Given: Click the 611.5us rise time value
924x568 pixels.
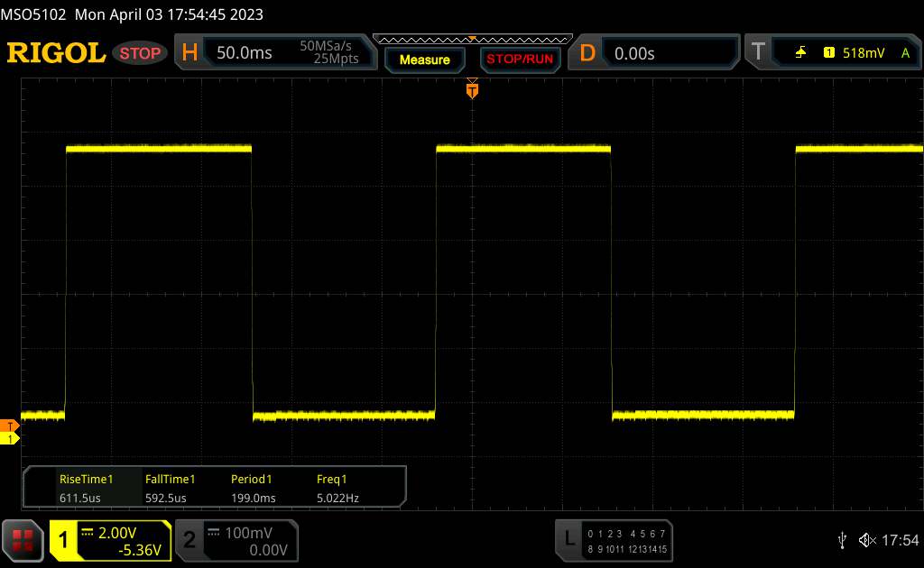Looking at the screenshot, I should pyautogui.click(x=80, y=498).
